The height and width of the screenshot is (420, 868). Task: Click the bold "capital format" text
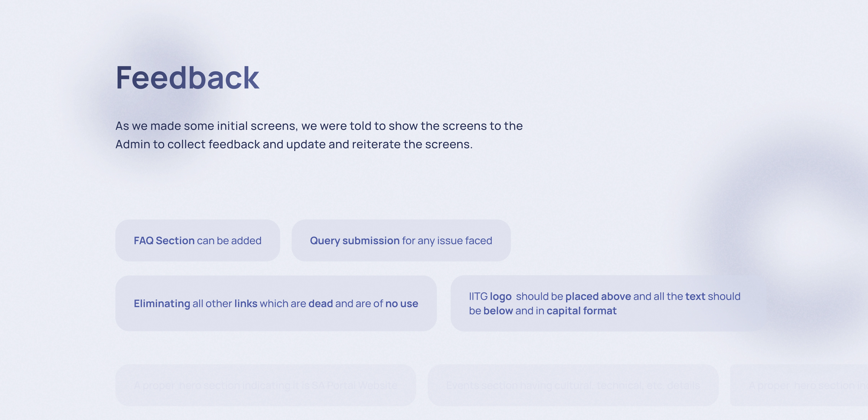581,311
